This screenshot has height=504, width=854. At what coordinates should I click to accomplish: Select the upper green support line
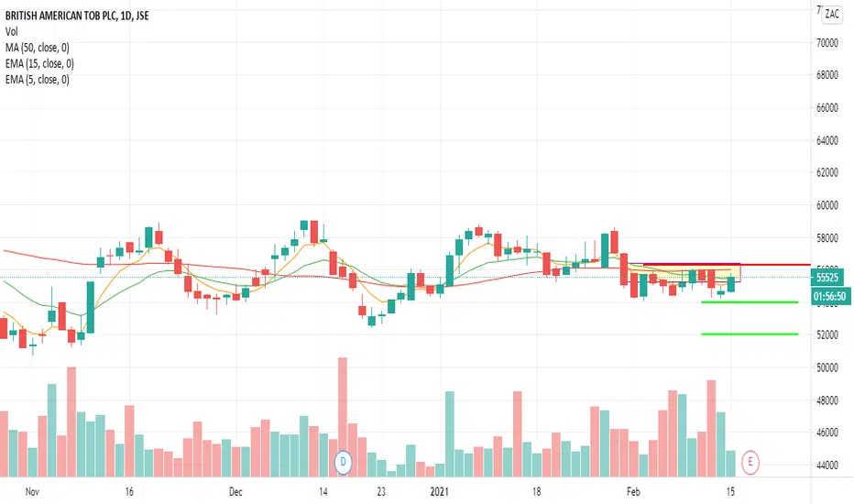750,301
